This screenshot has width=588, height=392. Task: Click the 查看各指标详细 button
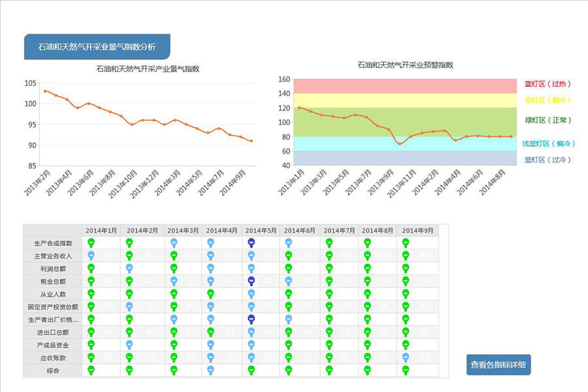click(x=499, y=365)
